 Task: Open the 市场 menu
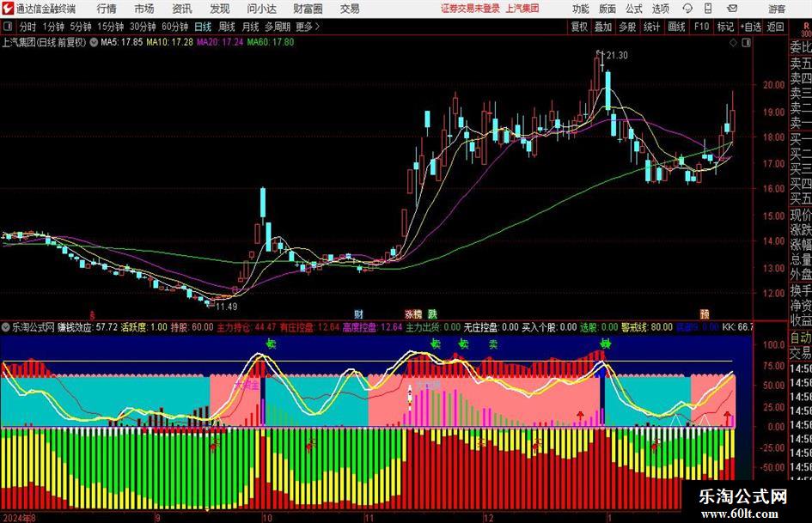[144, 9]
